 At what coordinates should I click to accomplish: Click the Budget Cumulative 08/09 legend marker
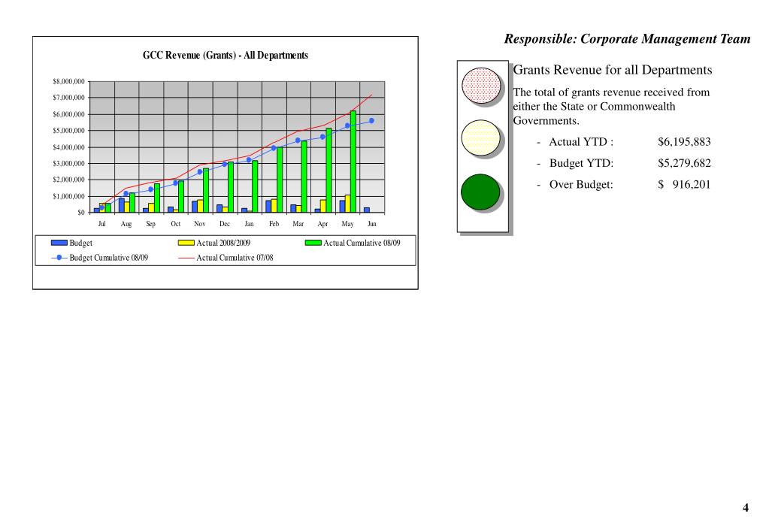click(x=59, y=258)
